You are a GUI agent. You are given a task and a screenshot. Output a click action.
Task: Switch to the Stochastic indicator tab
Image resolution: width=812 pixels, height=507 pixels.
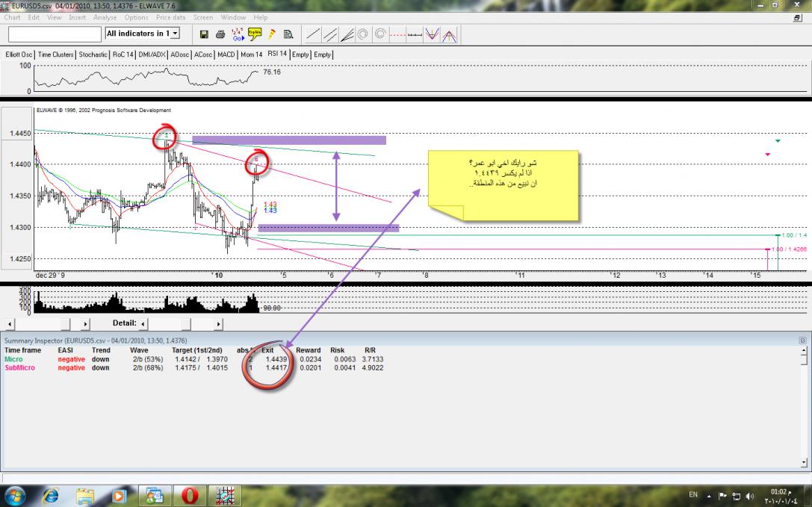click(x=93, y=55)
